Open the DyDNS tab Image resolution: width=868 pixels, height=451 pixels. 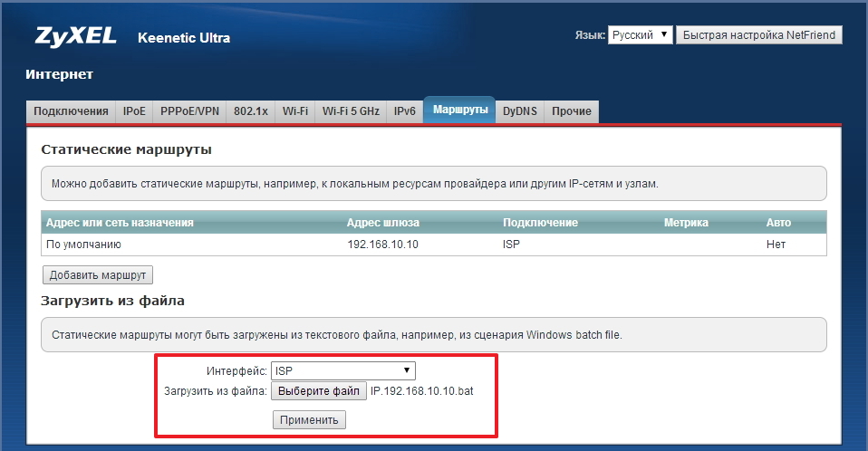point(520,111)
